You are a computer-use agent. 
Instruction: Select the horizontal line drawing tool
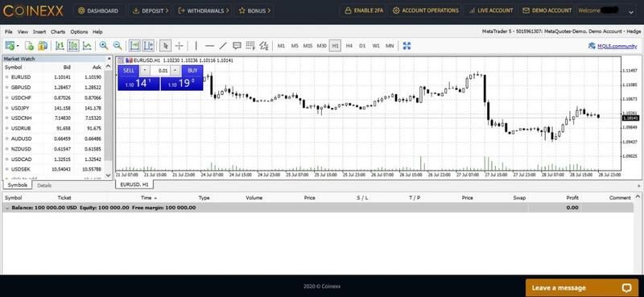(210, 46)
